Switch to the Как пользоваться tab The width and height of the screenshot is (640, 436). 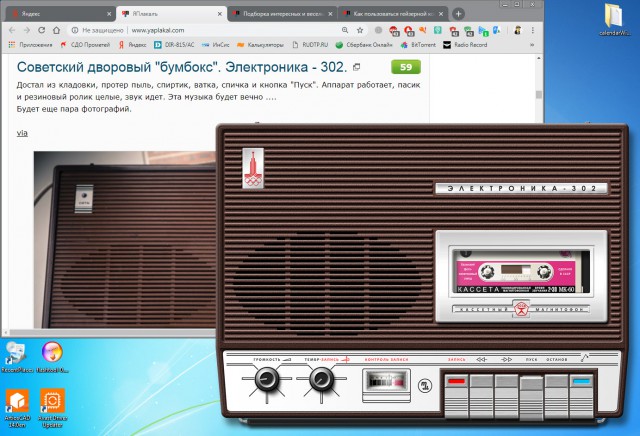(x=393, y=14)
